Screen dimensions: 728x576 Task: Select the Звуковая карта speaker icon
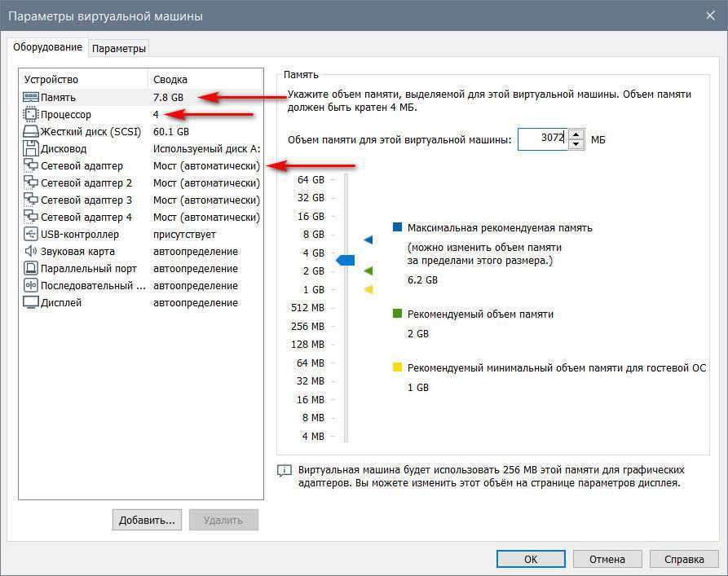(x=30, y=252)
